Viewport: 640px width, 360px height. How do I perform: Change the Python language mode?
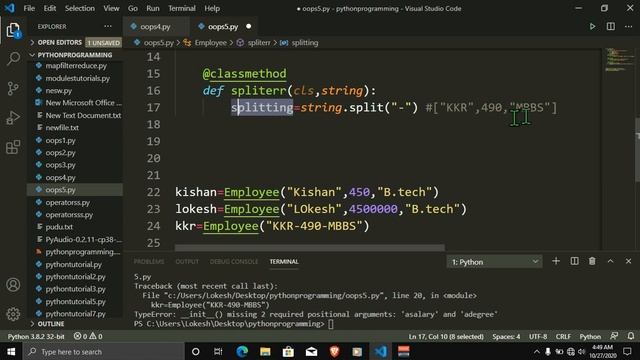pyautogui.click(x=590, y=336)
